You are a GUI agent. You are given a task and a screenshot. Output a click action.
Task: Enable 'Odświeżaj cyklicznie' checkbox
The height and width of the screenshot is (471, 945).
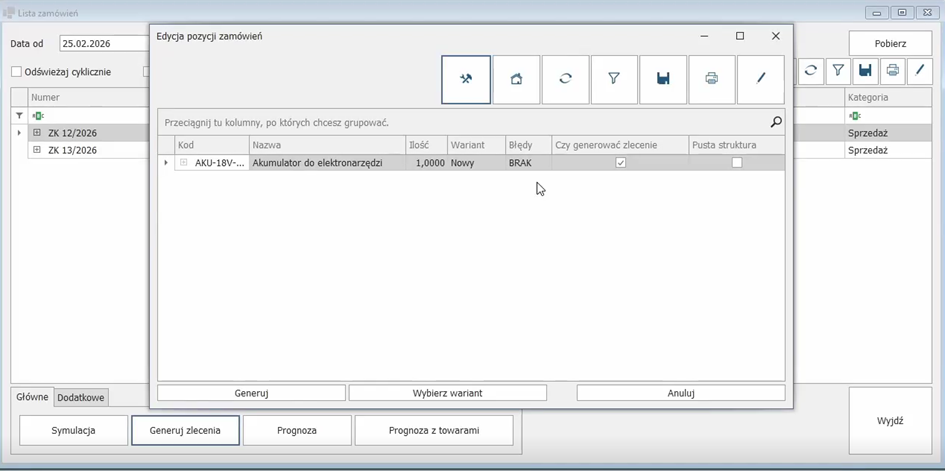tap(16, 72)
